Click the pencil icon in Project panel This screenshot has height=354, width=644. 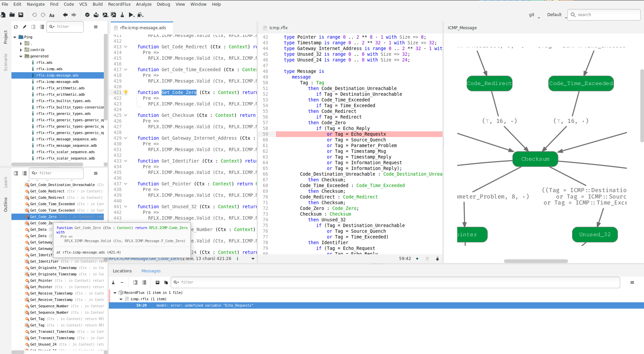point(25,27)
